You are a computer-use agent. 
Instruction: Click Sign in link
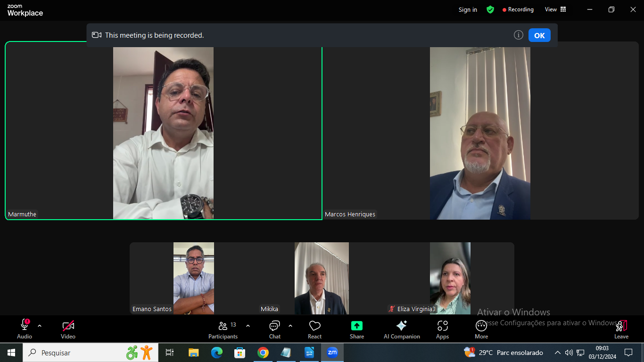468,9
